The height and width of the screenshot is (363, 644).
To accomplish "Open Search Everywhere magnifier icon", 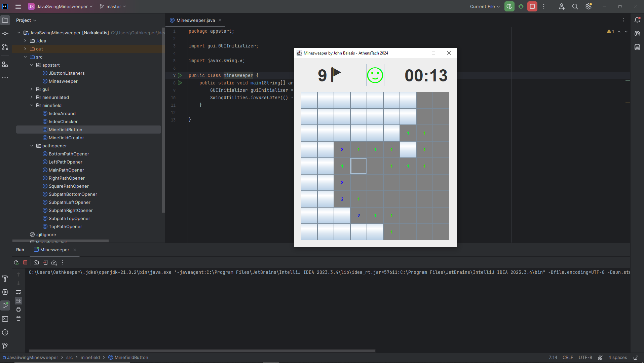I will click(575, 6).
